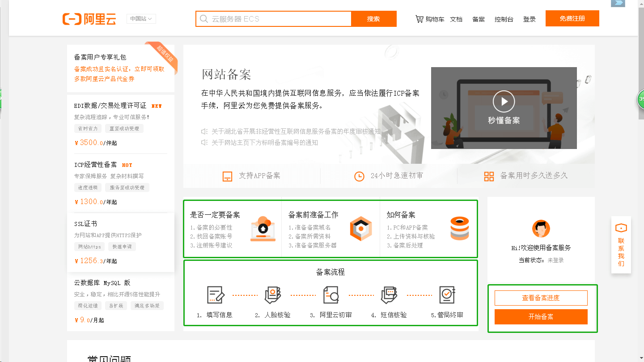Screen dimensions: 644x362
Task: Click the magnifier icon in search box
Action: [204, 19]
